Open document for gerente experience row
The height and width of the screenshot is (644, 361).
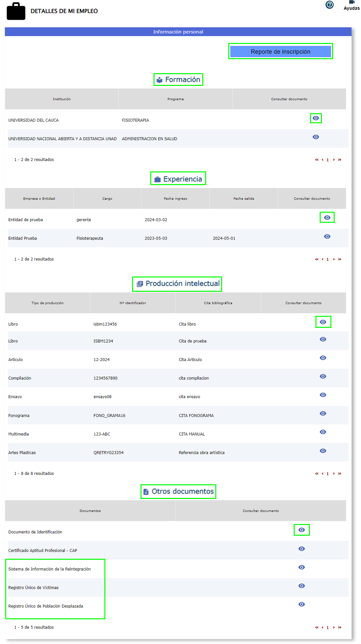point(327,218)
